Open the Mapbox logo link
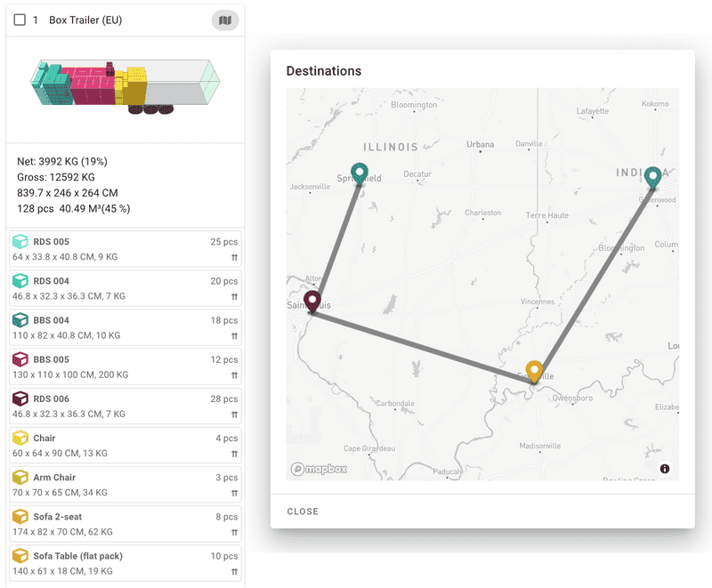This screenshot has width=712, height=588. pyautogui.click(x=320, y=468)
